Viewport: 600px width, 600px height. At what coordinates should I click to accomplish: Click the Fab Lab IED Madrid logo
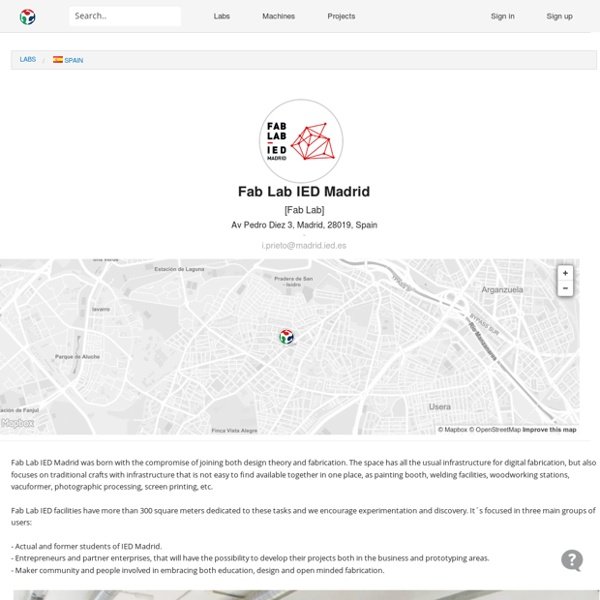point(301,141)
